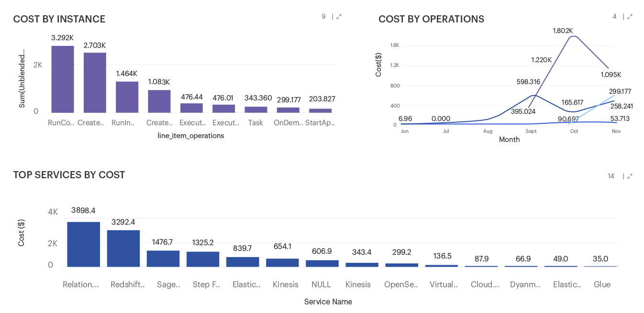The image size is (644, 313).
Task: Click the 476.44 value label
Action: pos(191,97)
